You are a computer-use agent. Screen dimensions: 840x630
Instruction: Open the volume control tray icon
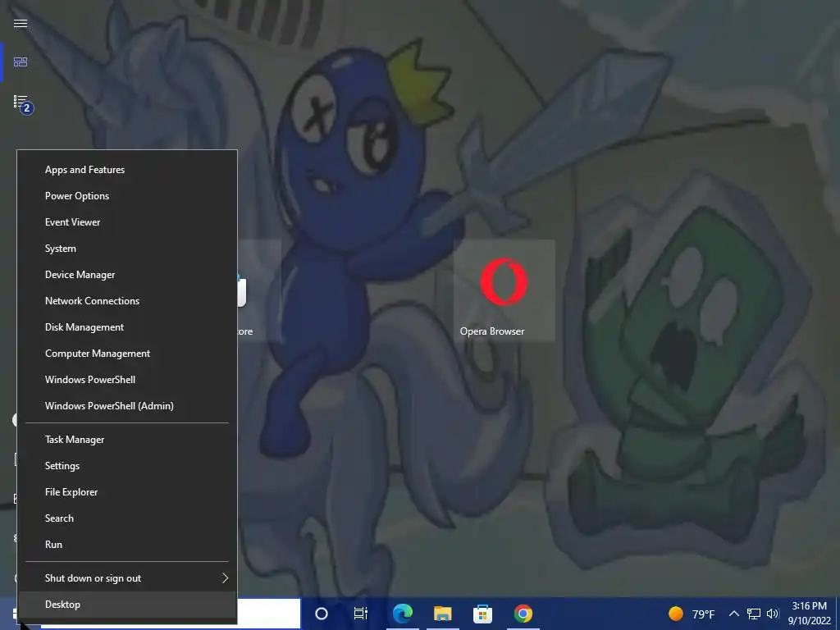click(x=773, y=614)
